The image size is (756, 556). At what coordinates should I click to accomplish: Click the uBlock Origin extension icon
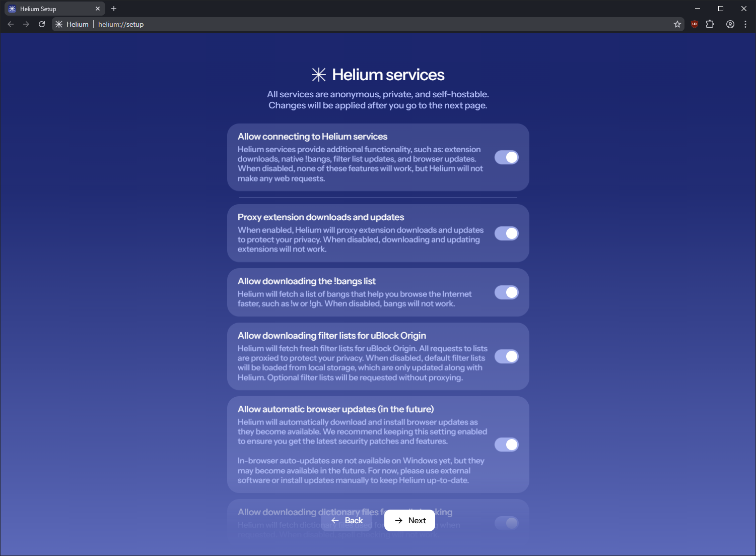(x=694, y=24)
